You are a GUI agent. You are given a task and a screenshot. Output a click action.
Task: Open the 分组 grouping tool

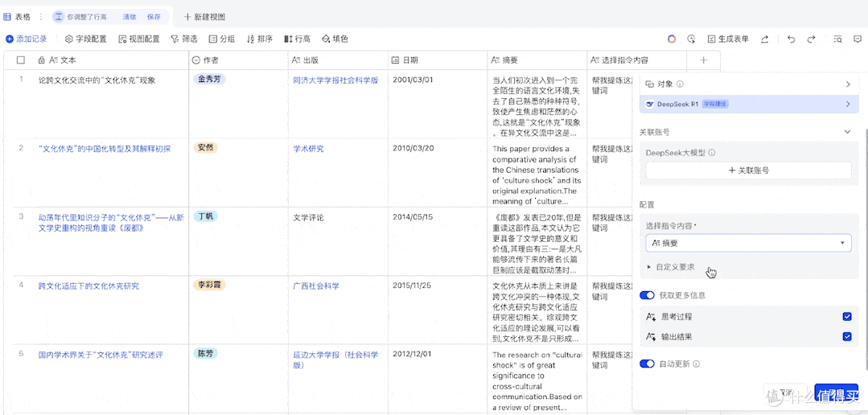tap(221, 39)
